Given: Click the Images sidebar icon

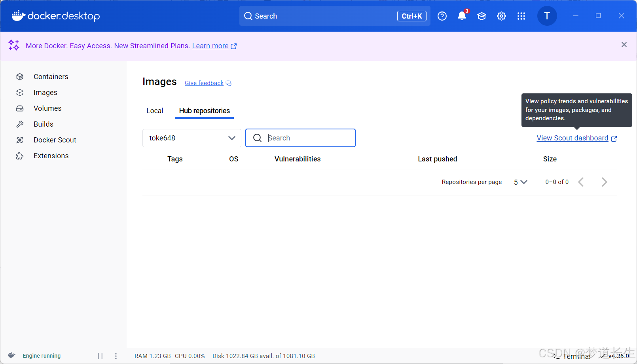Looking at the screenshot, I should coord(20,93).
